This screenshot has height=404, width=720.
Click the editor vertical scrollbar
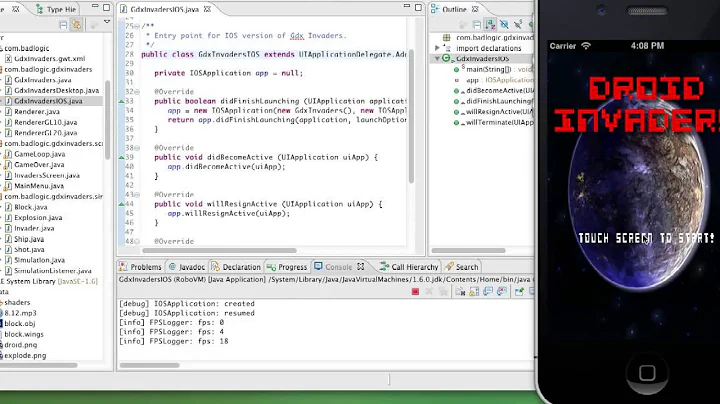(x=411, y=117)
